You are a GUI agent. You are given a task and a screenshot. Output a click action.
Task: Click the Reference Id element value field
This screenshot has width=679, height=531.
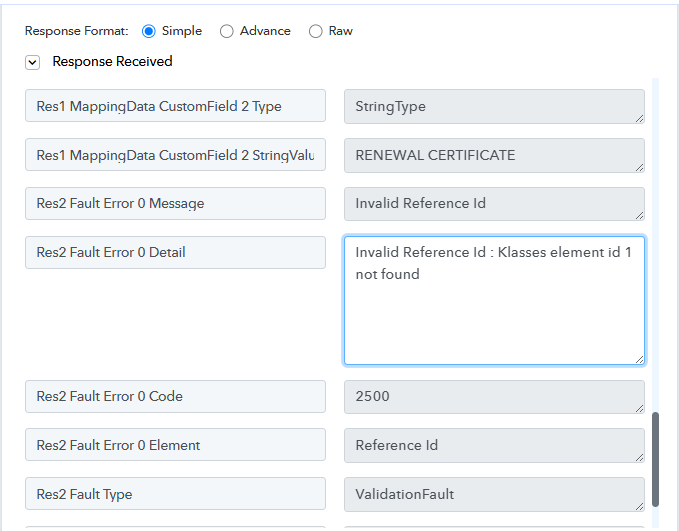493,446
